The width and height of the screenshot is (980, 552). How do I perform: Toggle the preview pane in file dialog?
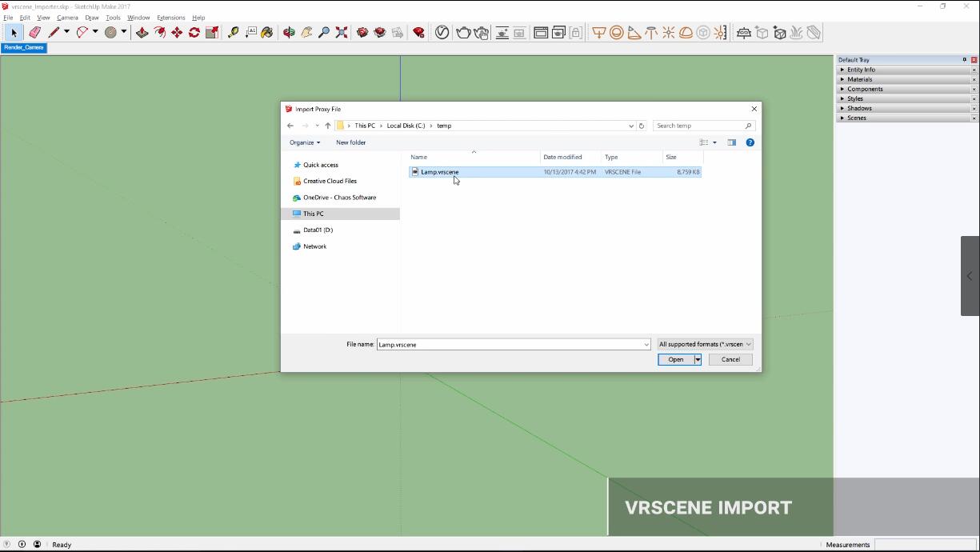click(x=731, y=142)
